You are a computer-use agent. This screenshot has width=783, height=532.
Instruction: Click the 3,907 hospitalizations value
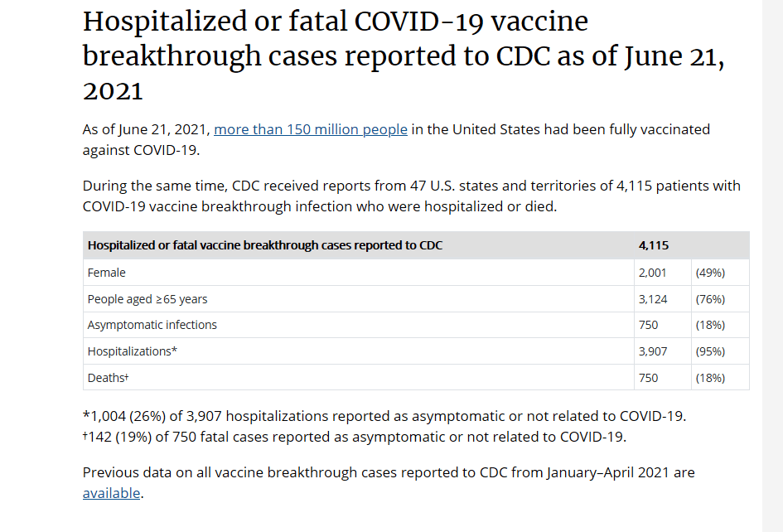(x=653, y=351)
